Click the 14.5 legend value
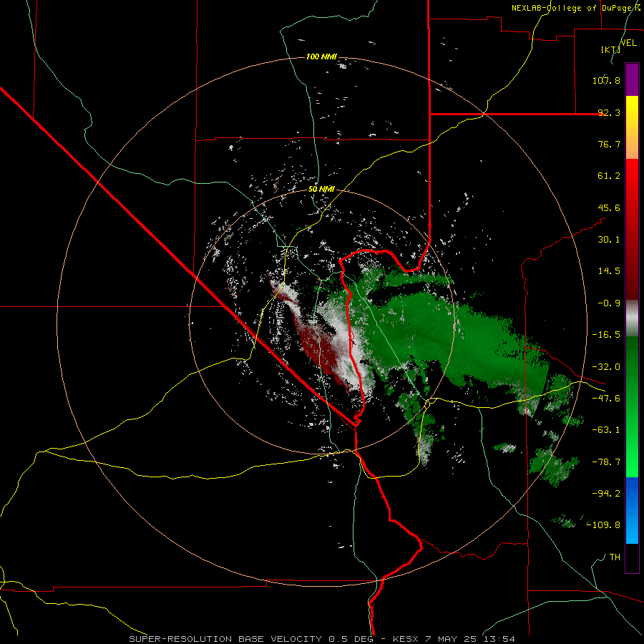Screen dimensions: 644x644 (609, 271)
